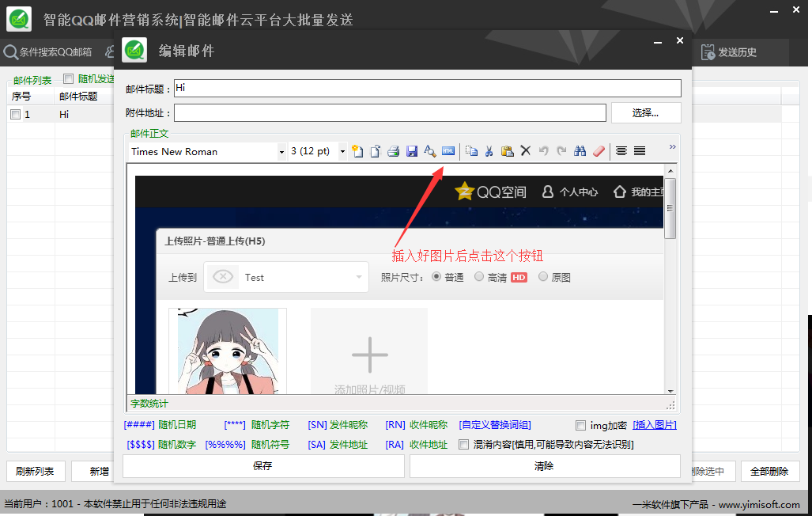
Task: Select 高清 photo size radio
Action: [x=479, y=276]
